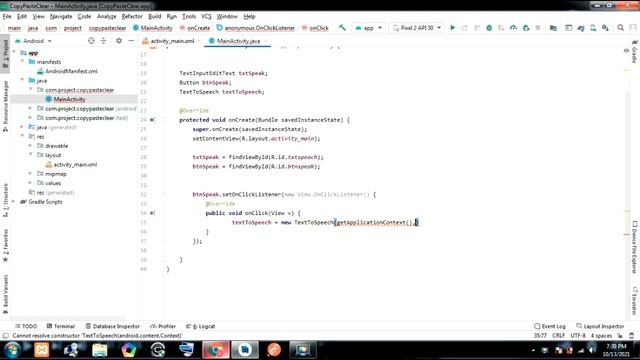
Task: Collapse the manifests folder
Action: 23,62
